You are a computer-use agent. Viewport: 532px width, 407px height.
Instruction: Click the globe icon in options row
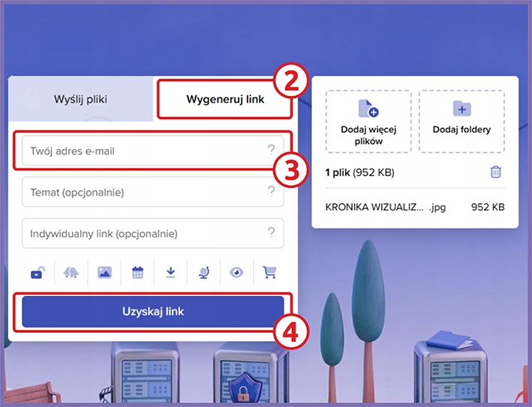[203, 274]
